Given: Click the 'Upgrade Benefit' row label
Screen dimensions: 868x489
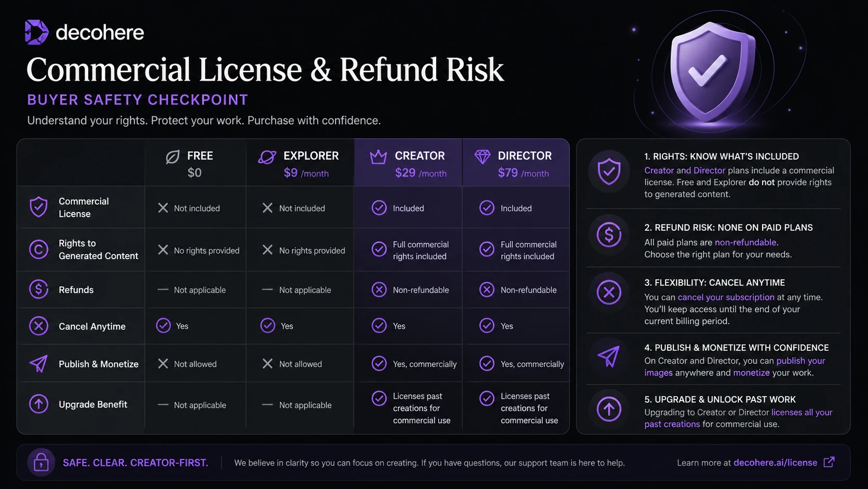Looking at the screenshot, I should point(93,404).
